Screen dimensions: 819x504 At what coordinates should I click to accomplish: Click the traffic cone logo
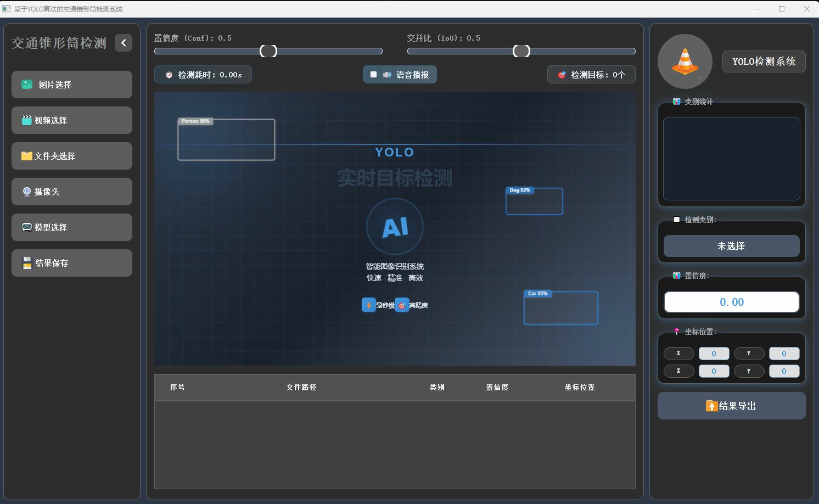(x=685, y=61)
